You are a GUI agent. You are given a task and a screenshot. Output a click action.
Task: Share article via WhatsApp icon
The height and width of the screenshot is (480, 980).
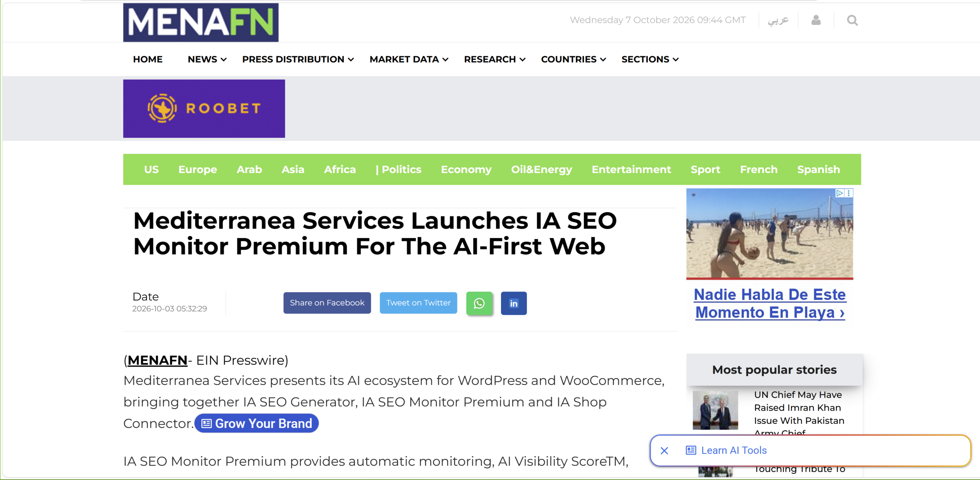point(479,303)
